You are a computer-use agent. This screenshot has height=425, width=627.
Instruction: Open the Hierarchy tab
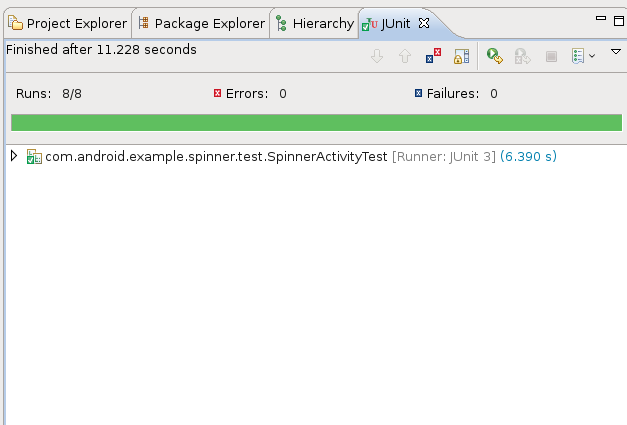point(314,23)
